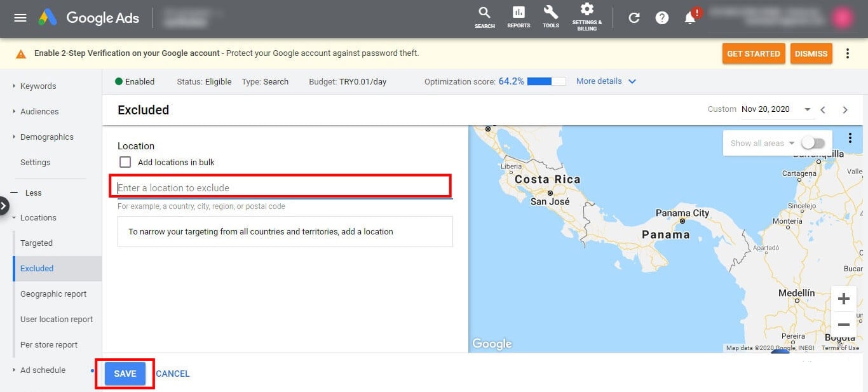
Task: Click the Get Started button
Action: click(x=753, y=54)
